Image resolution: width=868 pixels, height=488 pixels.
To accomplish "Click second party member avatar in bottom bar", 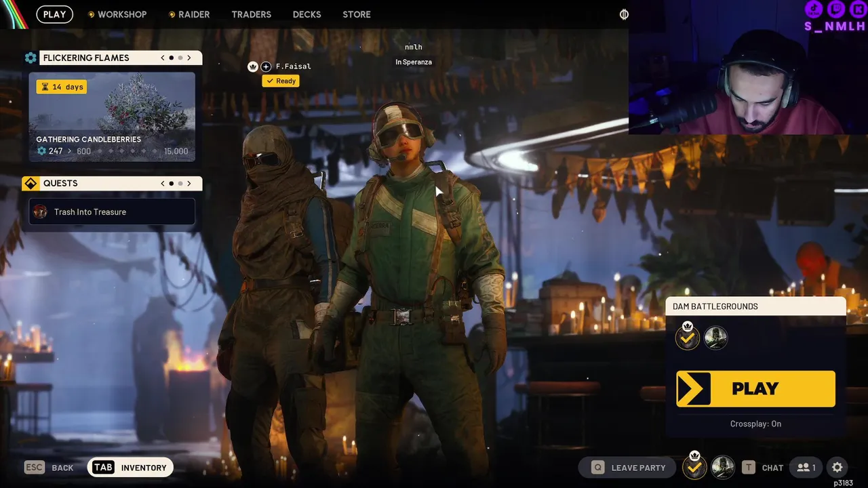I will click(x=723, y=467).
